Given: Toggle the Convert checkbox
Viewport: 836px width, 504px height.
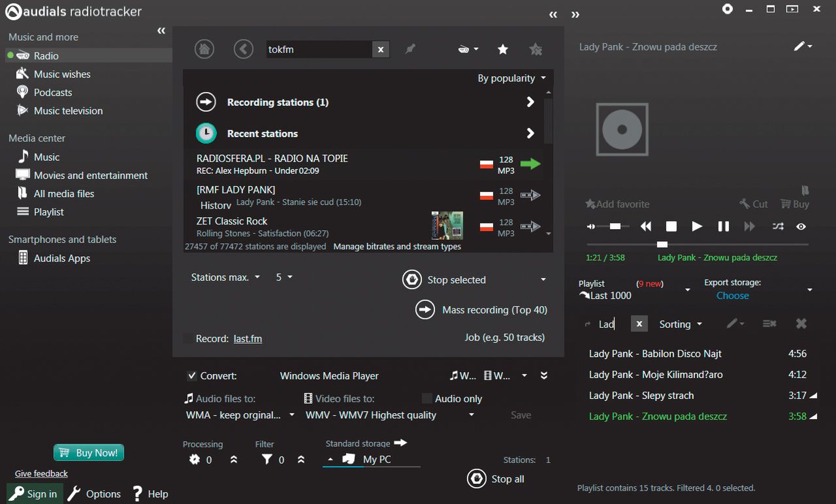Looking at the screenshot, I should [x=192, y=375].
